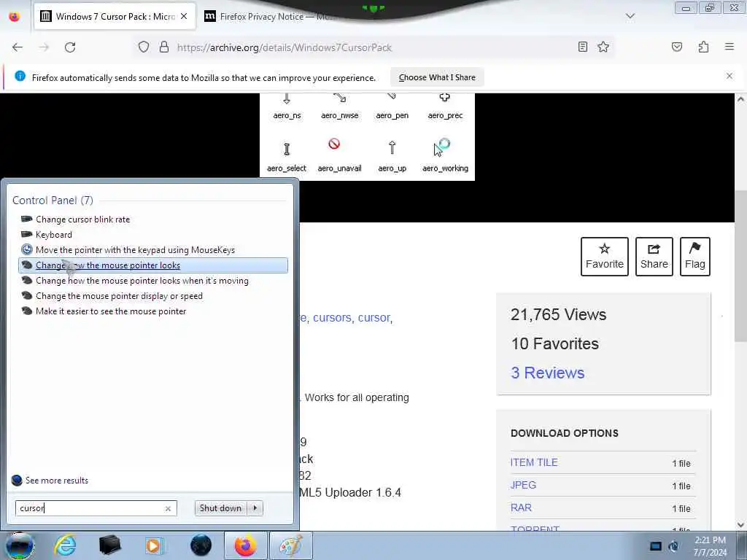This screenshot has height=560, width=747.
Task: Open the 3 Reviews link
Action: click(x=547, y=373)
